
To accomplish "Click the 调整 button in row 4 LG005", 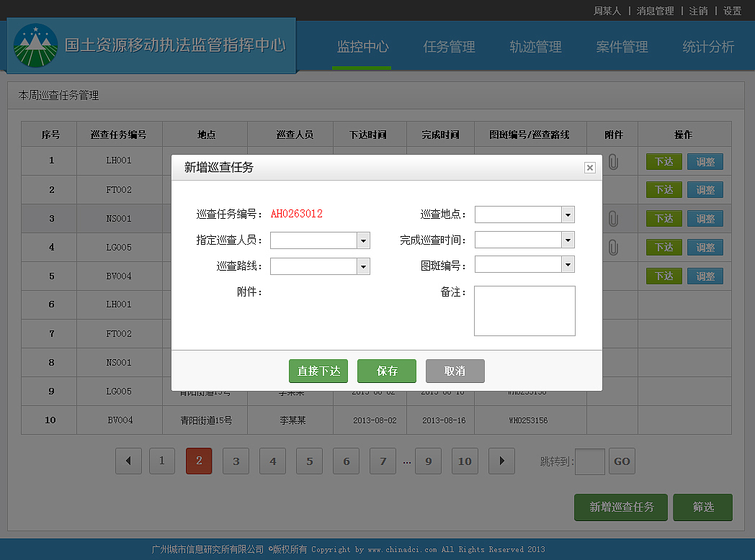I will [x=705, y=248].
